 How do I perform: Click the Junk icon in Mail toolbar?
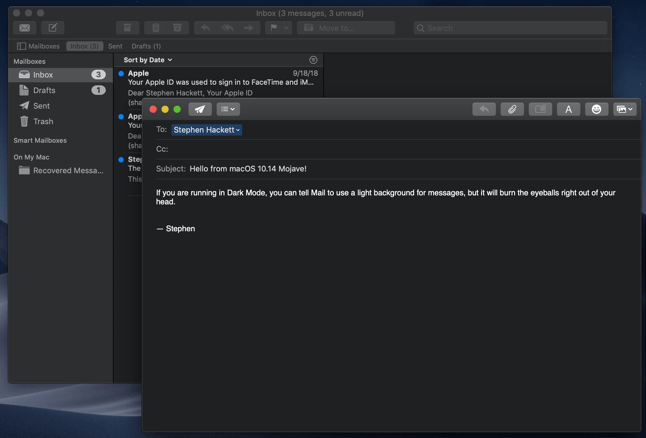coord(178,28)
